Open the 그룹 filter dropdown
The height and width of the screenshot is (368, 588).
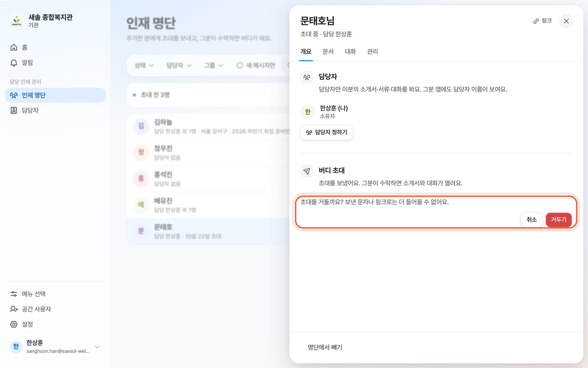[x=213, y=65]
